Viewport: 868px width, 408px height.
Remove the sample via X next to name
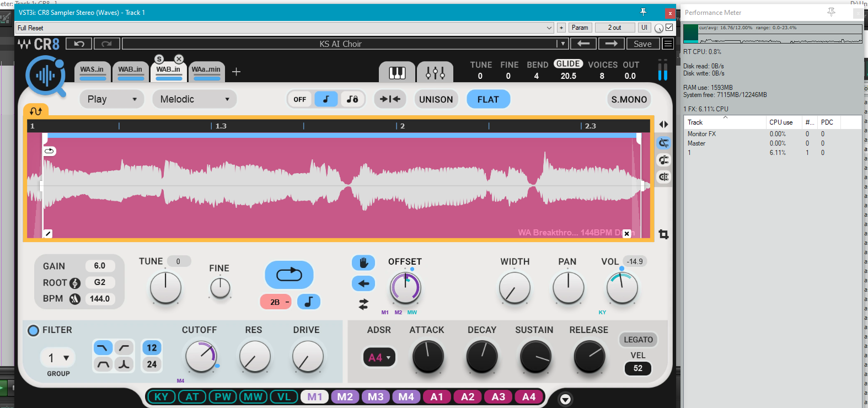click(x=626, y=234)
